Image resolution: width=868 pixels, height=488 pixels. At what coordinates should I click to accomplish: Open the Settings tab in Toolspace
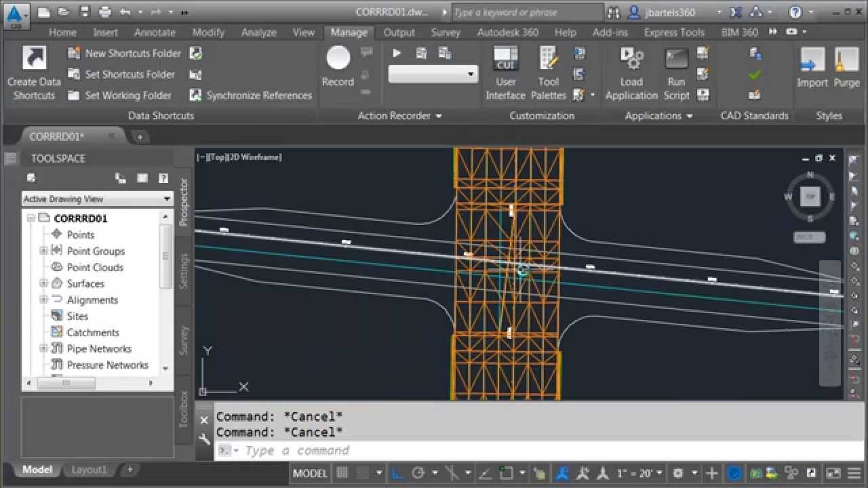(184, 271)
